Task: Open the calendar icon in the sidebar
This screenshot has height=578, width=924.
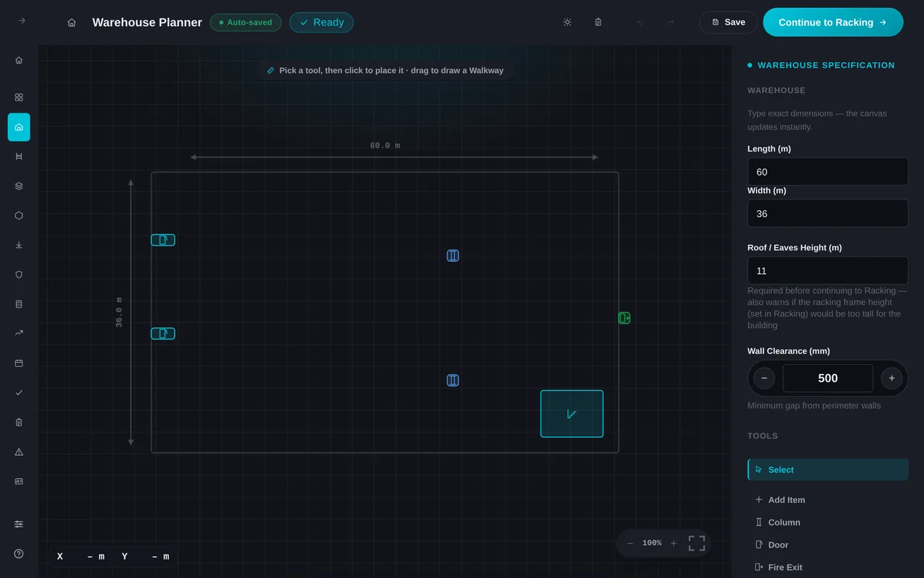Action: [x=19, y=363]
